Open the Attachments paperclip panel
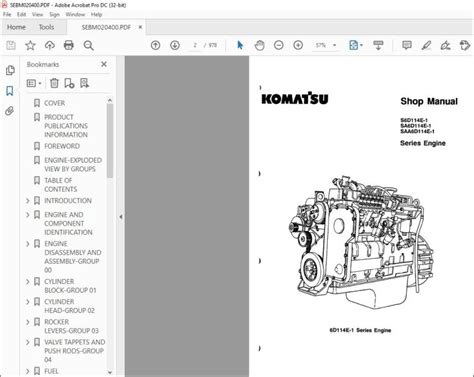 click(10, 111)
